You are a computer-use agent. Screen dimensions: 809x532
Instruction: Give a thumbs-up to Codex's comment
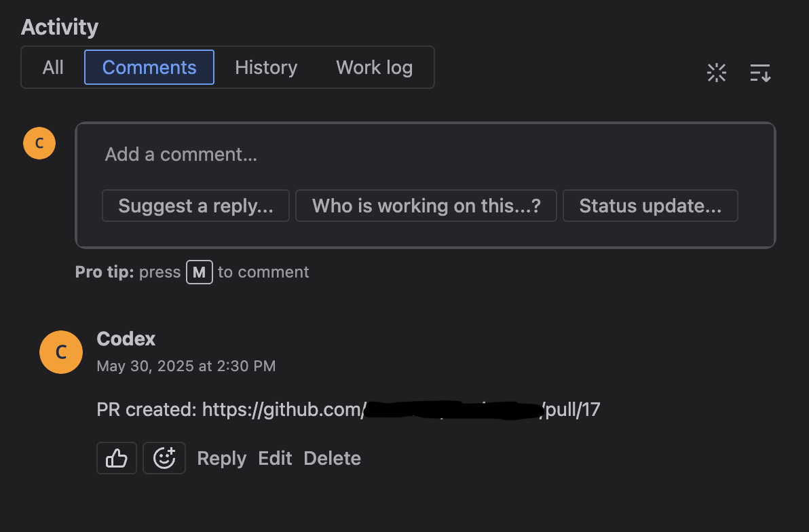click(x=116, y=458)
